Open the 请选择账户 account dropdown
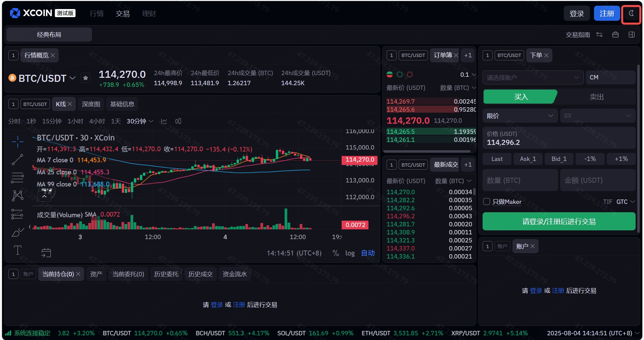Screen dimensions: 644x340 coord(533,78)
